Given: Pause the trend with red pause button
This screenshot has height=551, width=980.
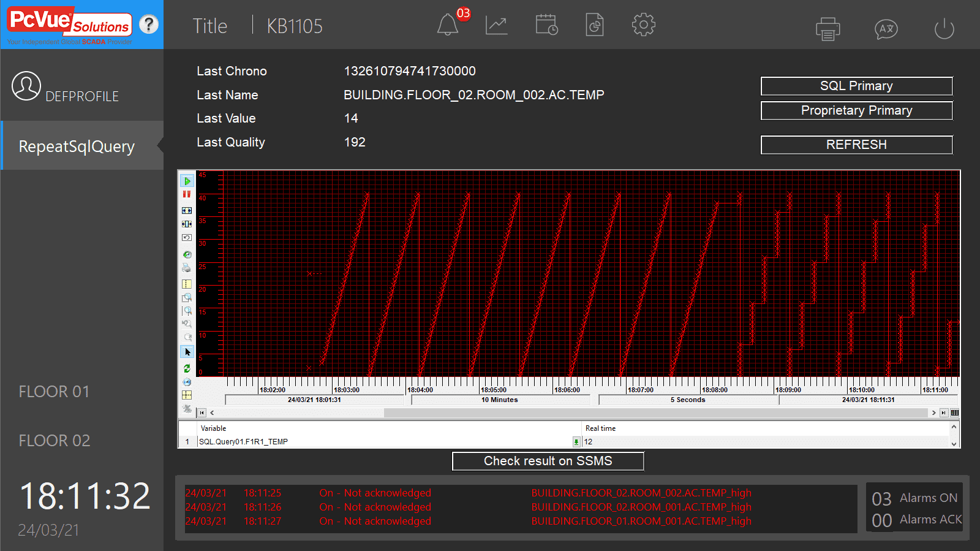Looking at the screenshot, I should click(187, 194).
